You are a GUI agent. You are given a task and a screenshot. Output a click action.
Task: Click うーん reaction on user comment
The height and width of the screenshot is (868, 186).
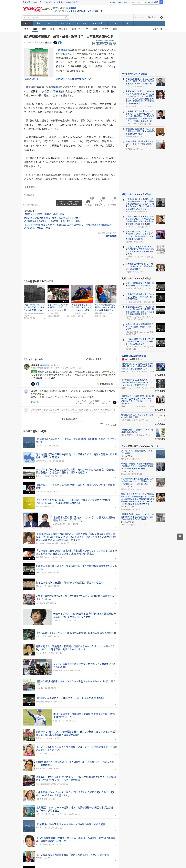[106, 402]
